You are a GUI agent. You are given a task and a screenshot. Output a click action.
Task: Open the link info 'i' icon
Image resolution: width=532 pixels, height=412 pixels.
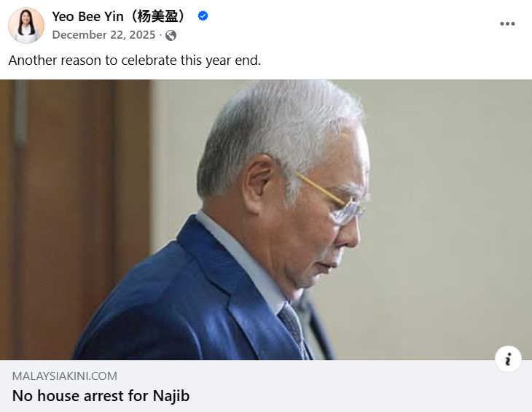[x=508, y=359]
